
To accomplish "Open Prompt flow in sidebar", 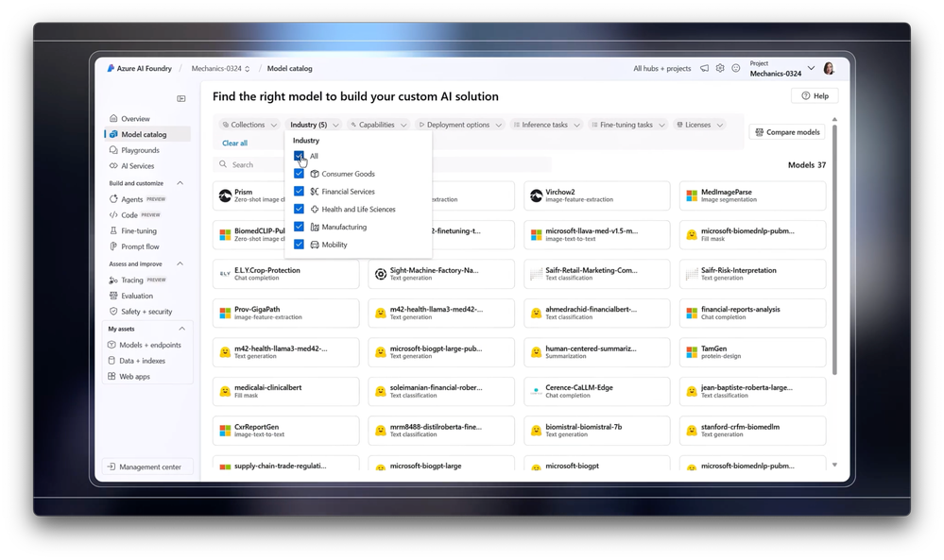I will coord(140,246).
